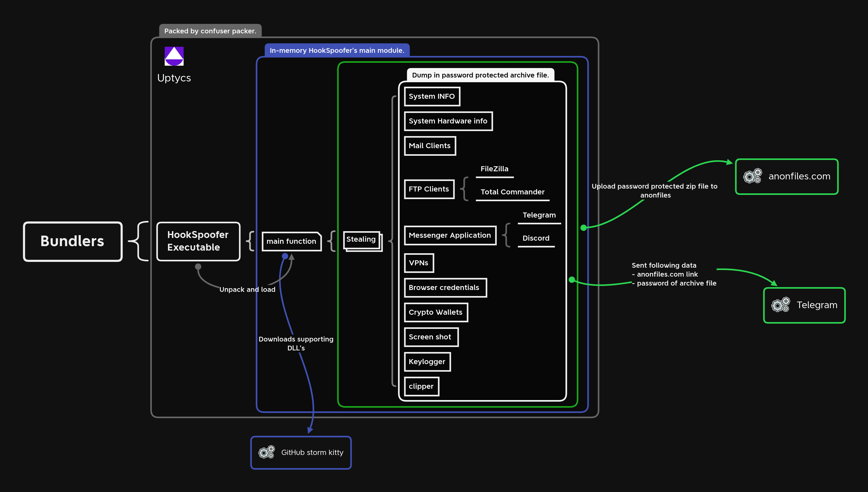
Task: Click the 'Packed by confuser packer.' tab label
Action: pyautogui.click(x=210, y=31)
